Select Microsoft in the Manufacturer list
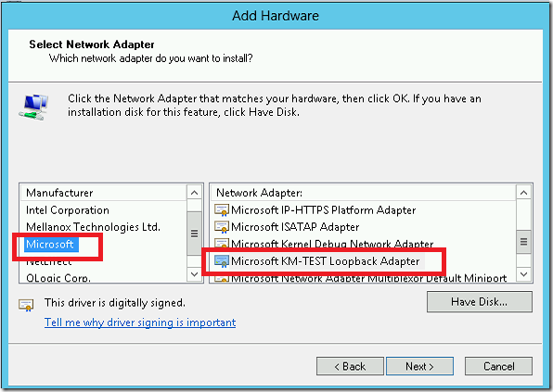 [50, 244]
